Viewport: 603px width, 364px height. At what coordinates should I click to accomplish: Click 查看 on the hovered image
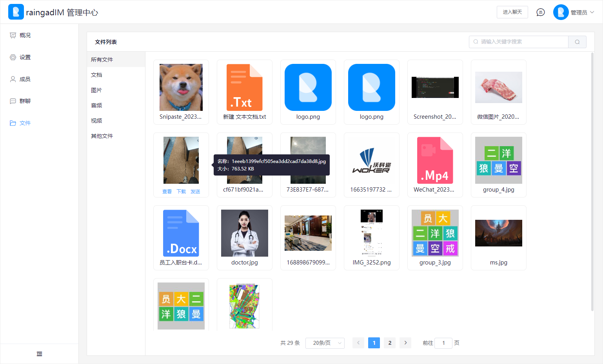coord(167,192)
